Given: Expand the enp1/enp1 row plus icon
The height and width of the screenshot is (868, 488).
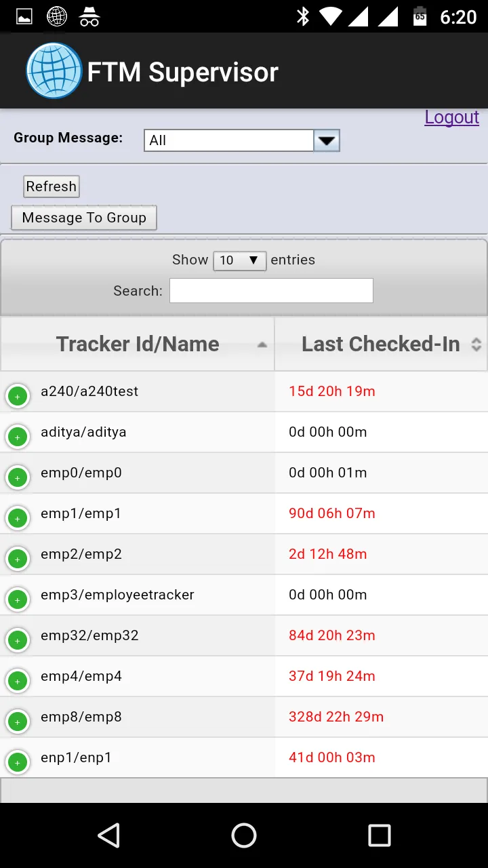Looking at the screenshot, I should pyautogui.click(x=18, y=762).
